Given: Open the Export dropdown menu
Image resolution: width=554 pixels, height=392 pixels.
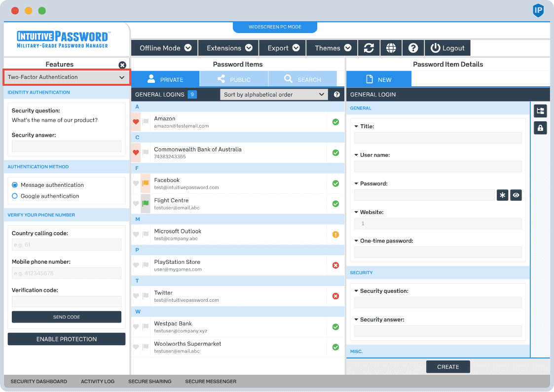Looking at the screenshot, I should coord(283,48).
